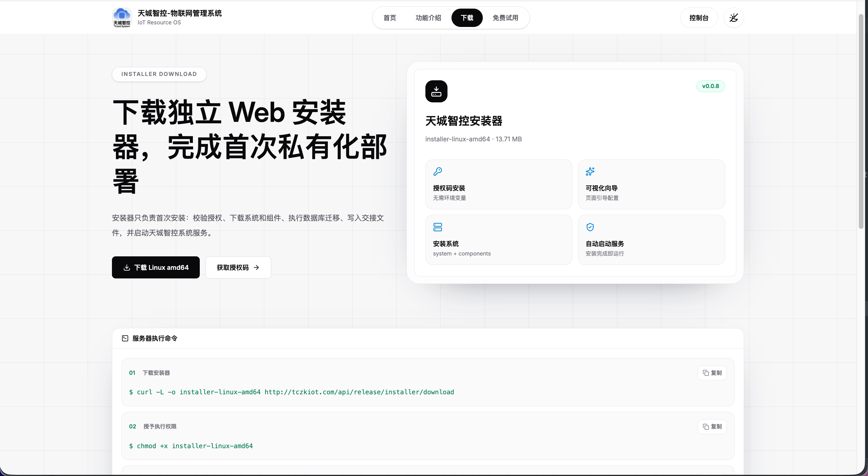Go to the 免费试用 nav tab
The width and height of the screenshot is (868, 476).
point(505,17)
